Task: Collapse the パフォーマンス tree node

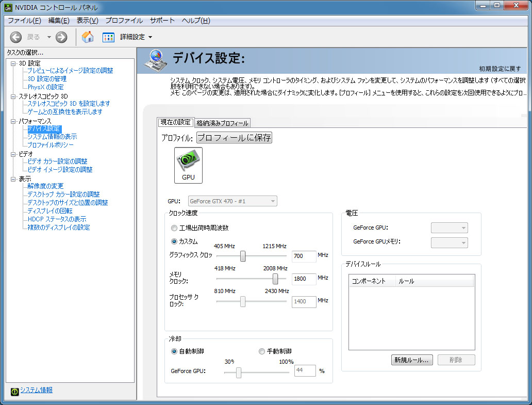Action: click(x=13, y=121)
